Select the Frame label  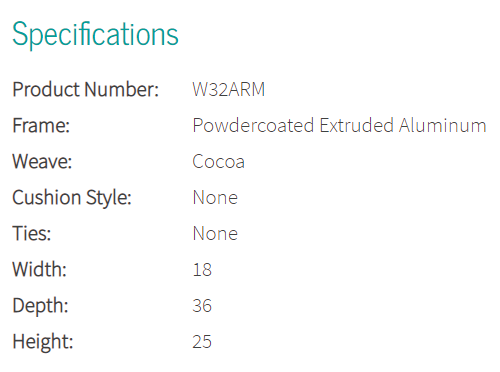41,126
